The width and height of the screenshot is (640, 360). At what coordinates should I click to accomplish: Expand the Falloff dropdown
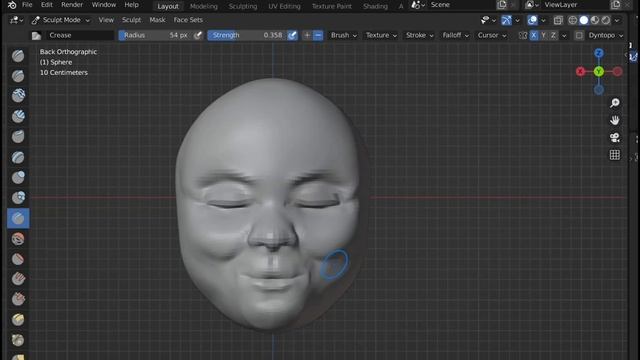[x=456, y=36]
